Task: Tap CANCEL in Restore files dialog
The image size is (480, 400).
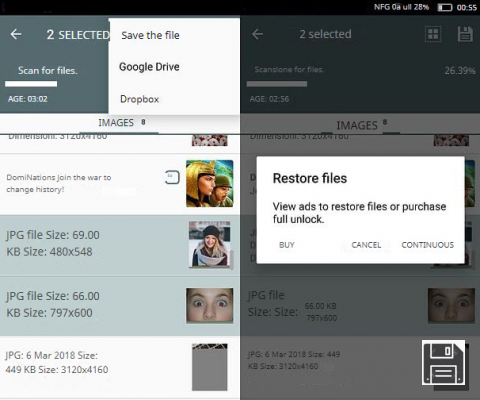Action: [x=366, y=245]
